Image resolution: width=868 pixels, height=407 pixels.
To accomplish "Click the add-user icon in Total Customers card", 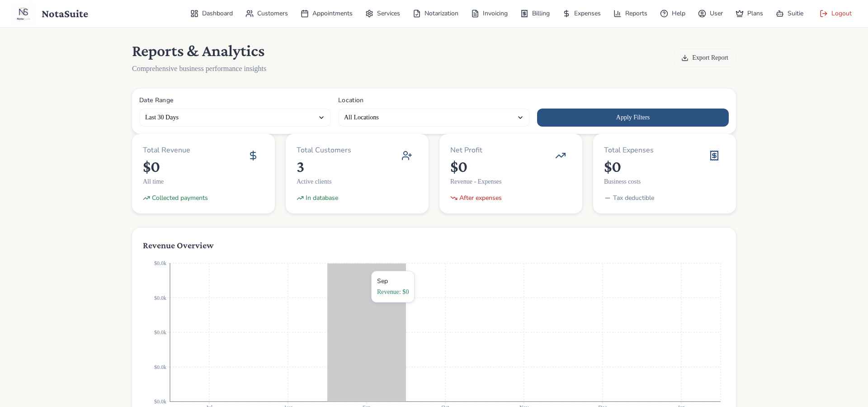I will (407, 156).
